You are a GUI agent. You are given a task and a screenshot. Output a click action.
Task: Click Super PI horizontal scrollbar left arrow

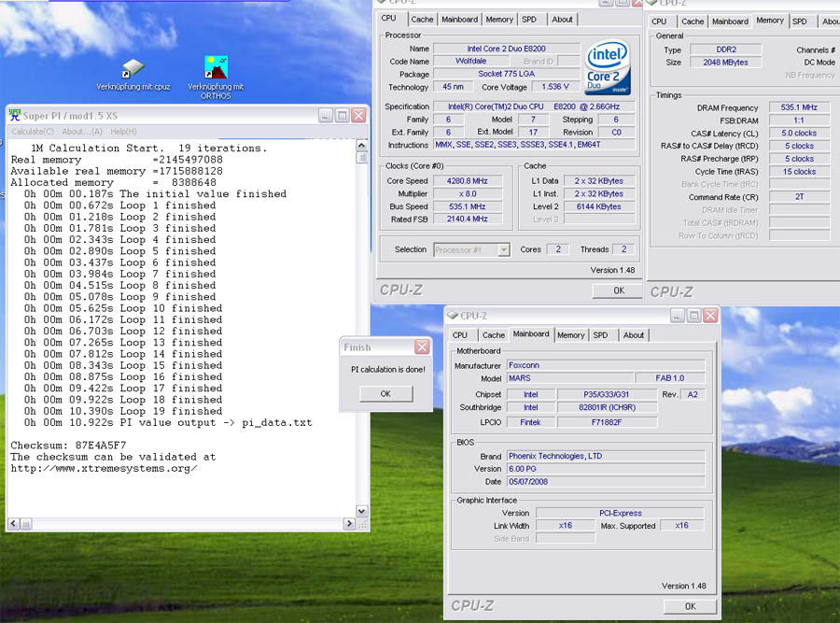click(x=14, y=524)
